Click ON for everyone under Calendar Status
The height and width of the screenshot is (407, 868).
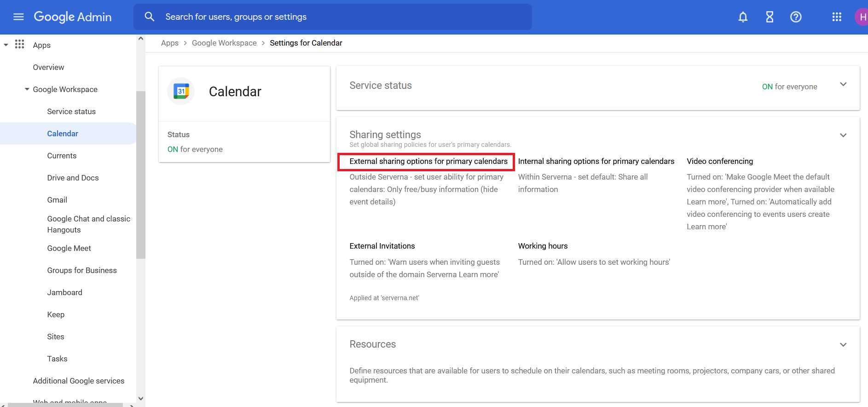tap(195, 149)
